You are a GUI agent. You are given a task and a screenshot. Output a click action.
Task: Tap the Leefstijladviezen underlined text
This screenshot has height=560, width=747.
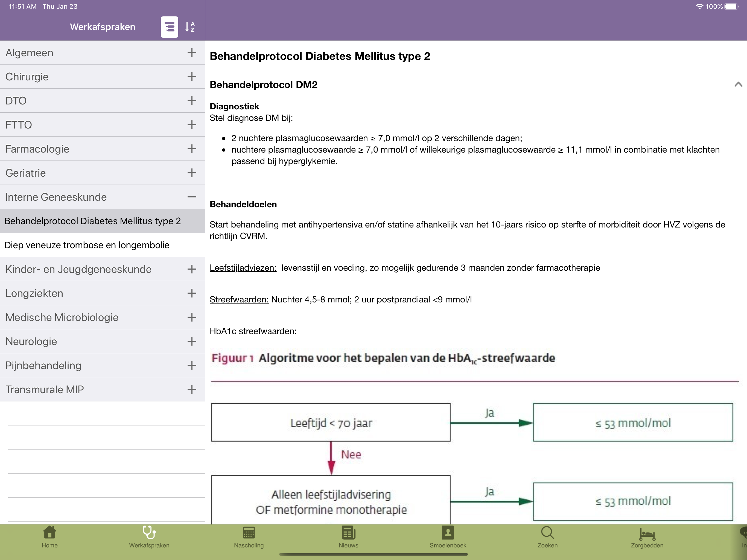click(243, 268)
